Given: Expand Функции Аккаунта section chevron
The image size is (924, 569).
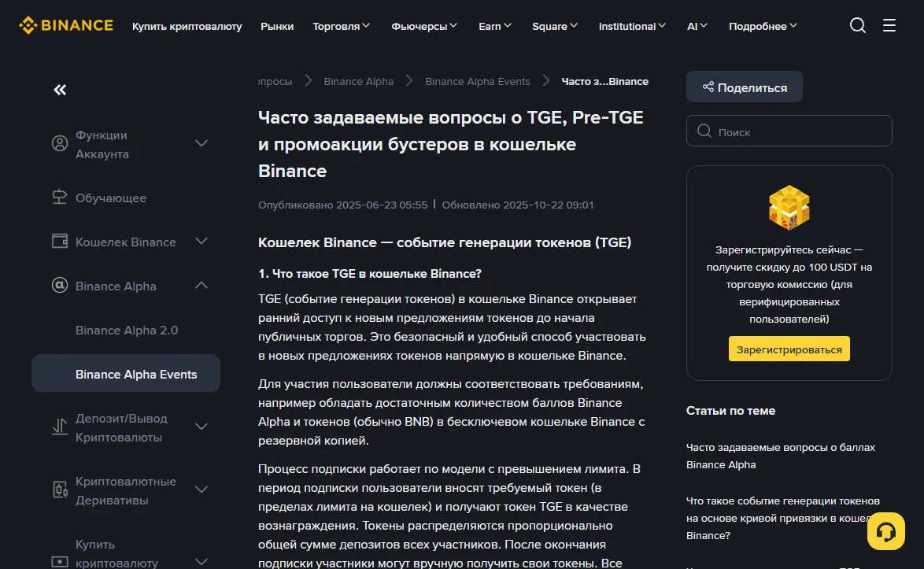Looking at the screenshot, I should coord(201,143).
